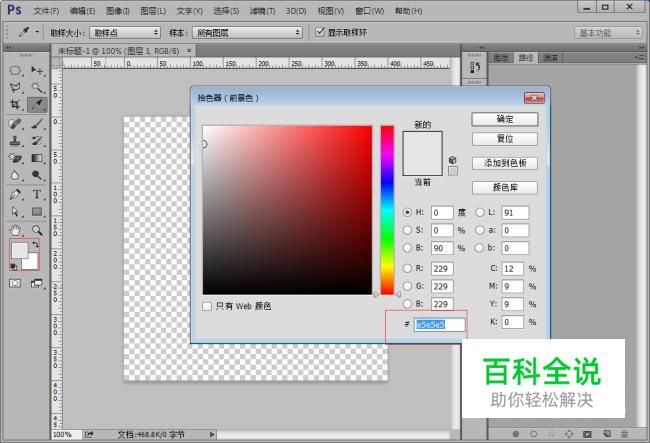Click the 添加到色板 button

pyautogui.click(x=504, y=163)
